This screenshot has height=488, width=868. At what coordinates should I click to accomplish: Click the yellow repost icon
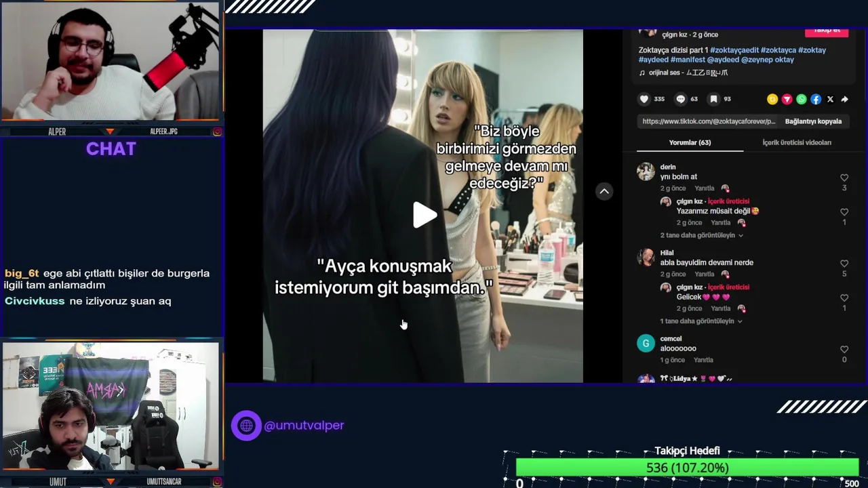tap(772, 99)
